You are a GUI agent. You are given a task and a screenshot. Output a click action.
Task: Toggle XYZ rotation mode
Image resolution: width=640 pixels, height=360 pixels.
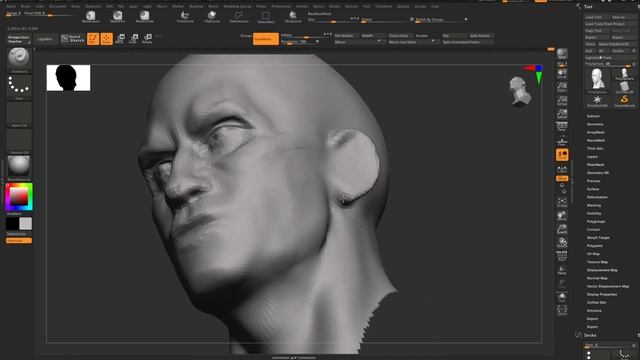[562, 178]
